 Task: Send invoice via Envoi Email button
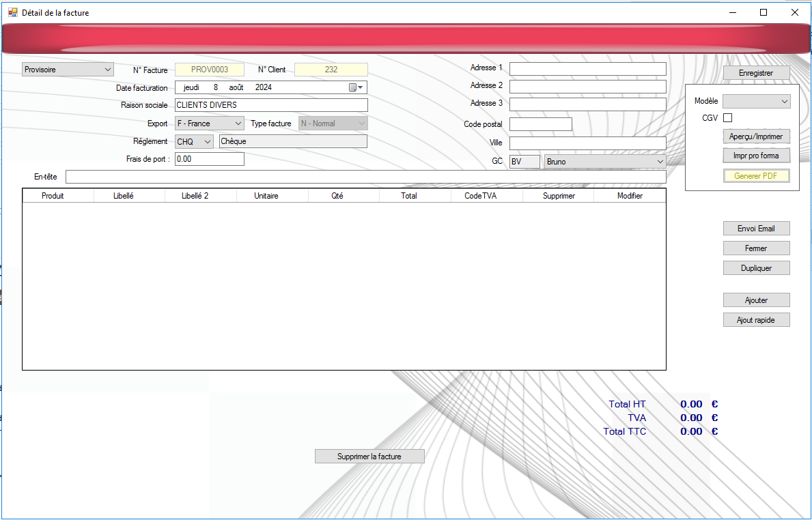click(756, 229)
